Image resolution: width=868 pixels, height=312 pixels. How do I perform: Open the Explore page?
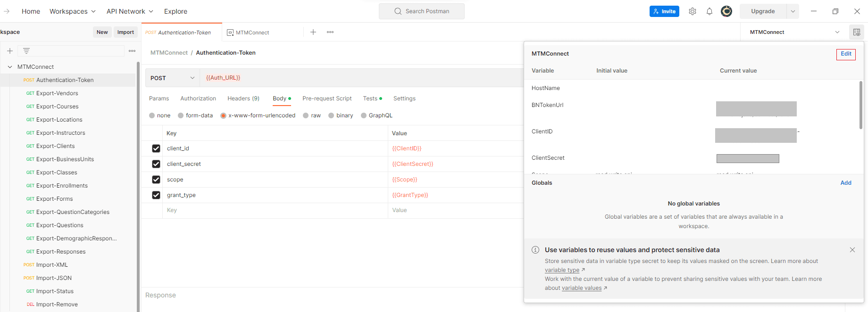pos(175,11)
